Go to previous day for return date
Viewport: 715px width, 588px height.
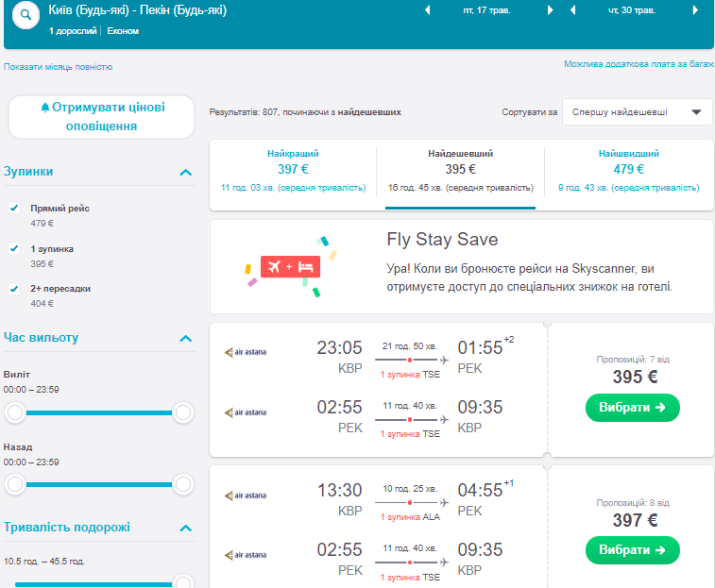572,11
